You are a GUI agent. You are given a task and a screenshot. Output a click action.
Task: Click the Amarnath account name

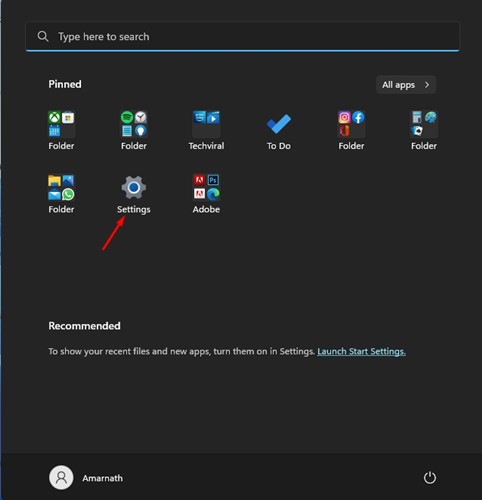coord(103,478)
